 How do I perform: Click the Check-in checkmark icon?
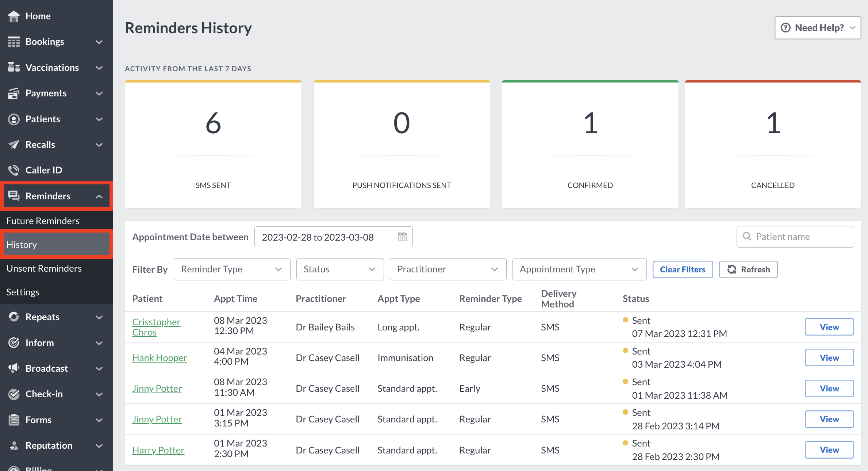click(x=14, y=394)
